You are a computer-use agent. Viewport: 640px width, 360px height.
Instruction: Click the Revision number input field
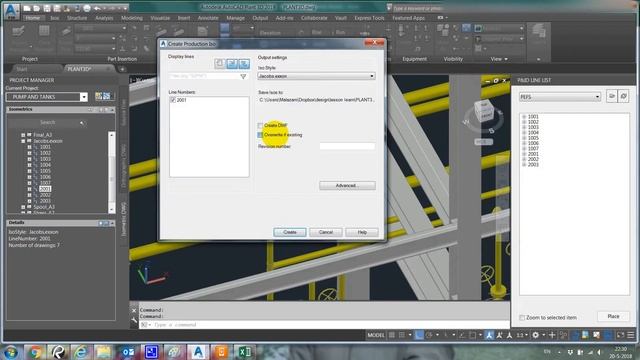pos(347,146)
